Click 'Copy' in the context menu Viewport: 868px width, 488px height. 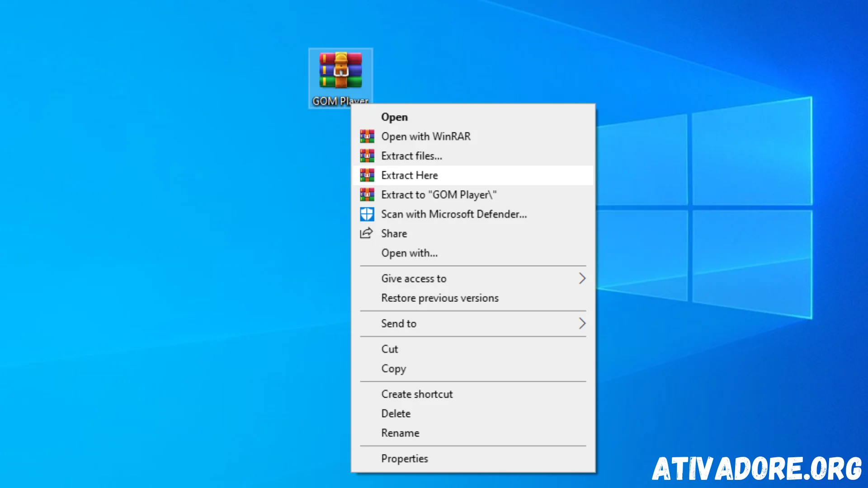tap(393, 368)
